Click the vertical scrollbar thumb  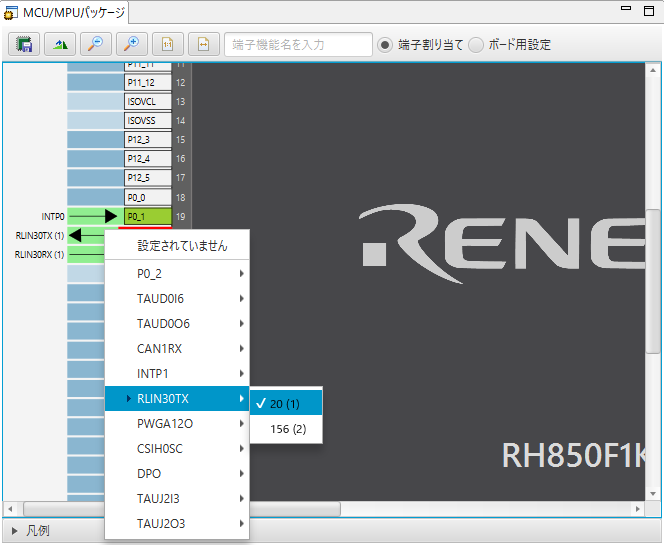653,281
